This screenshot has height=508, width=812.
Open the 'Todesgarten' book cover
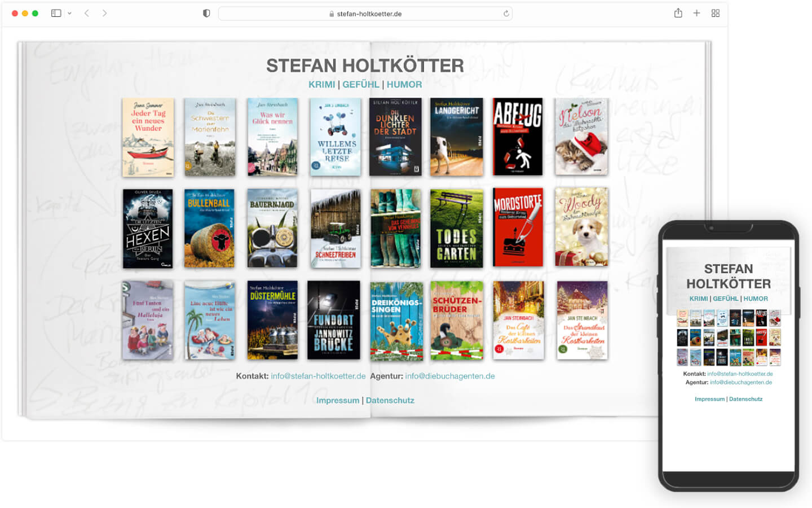tap(457, 229)
